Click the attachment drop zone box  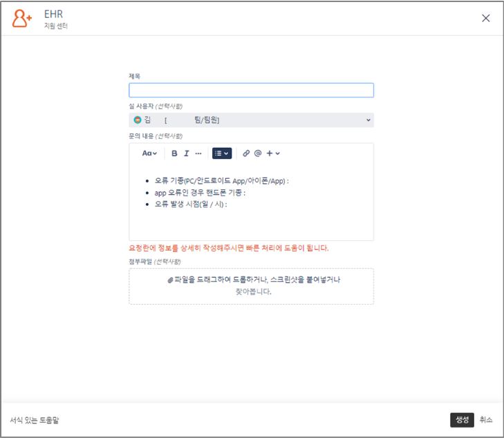pyautogui.click(x=251, y=286)
